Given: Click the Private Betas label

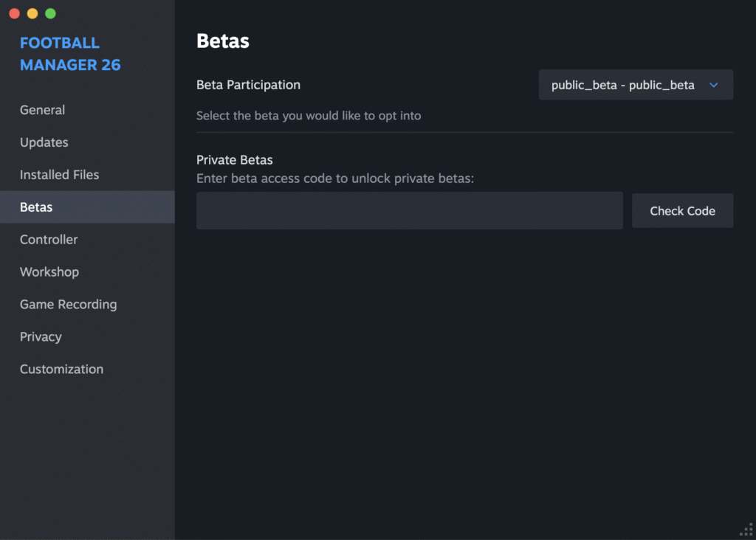Looking at the screenshot, I should click(x=234, y=160).
